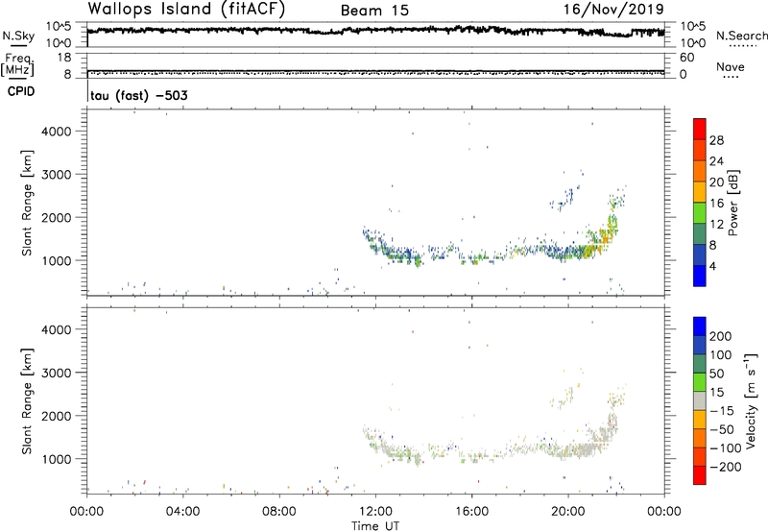Click the light green segment of velocity colorbar
The image size is (768, 532).
tap(700, 382)
